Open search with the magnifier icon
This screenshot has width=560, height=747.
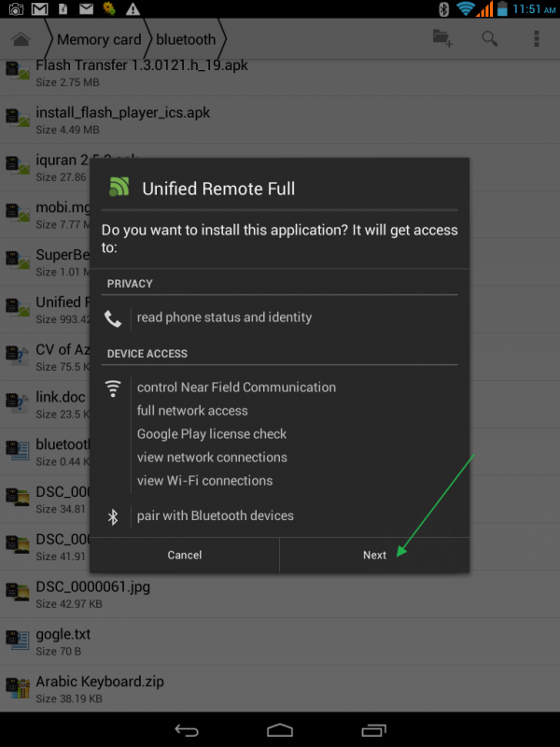coord(489,38)
